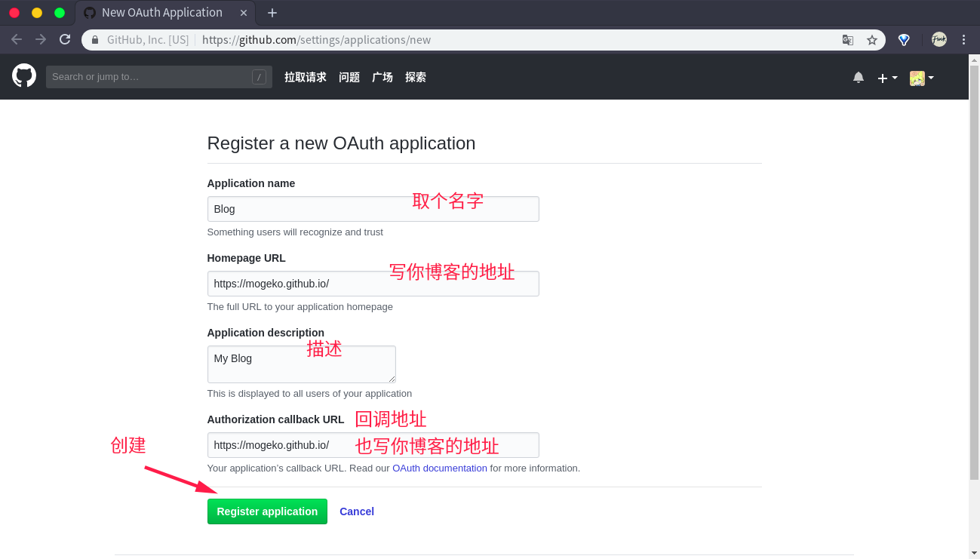Open the Chrome profile avatar

pos(939,40)
